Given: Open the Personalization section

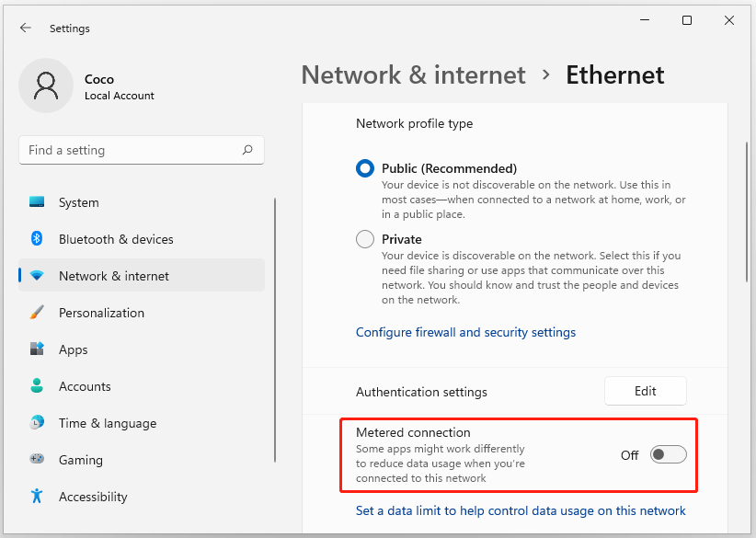Looking at the screenshot, I should point(100,312).
